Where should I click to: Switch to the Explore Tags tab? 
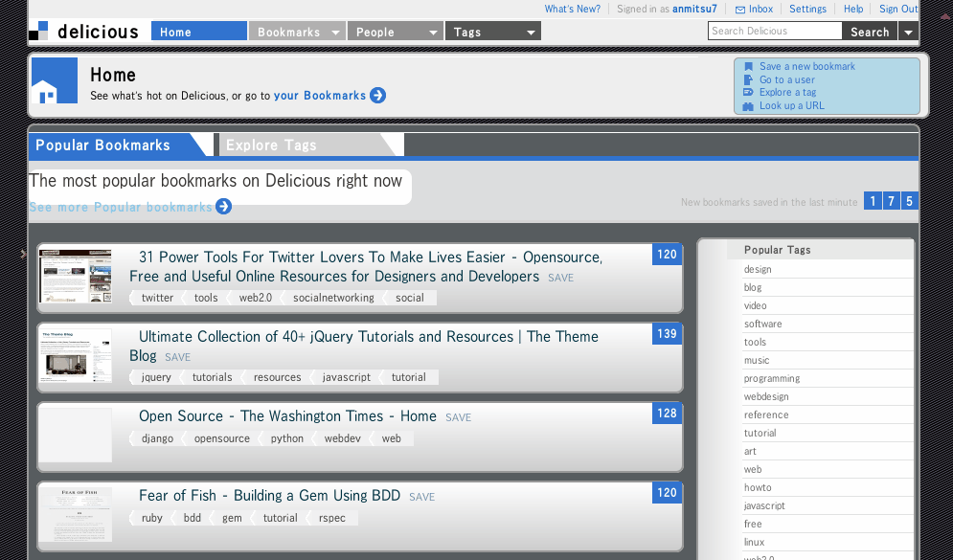pyautogui.click(x=306, y=145)
